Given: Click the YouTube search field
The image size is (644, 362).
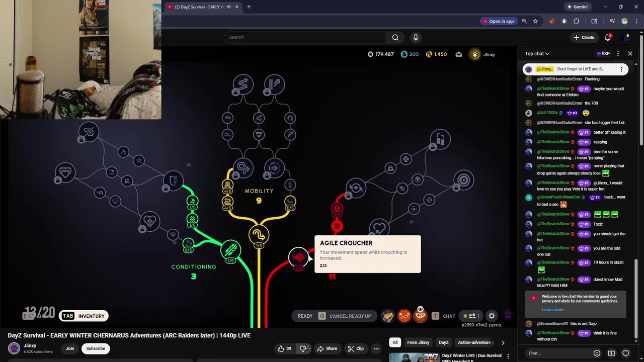Looking at the screenshot, I should [x=305, y=37].
